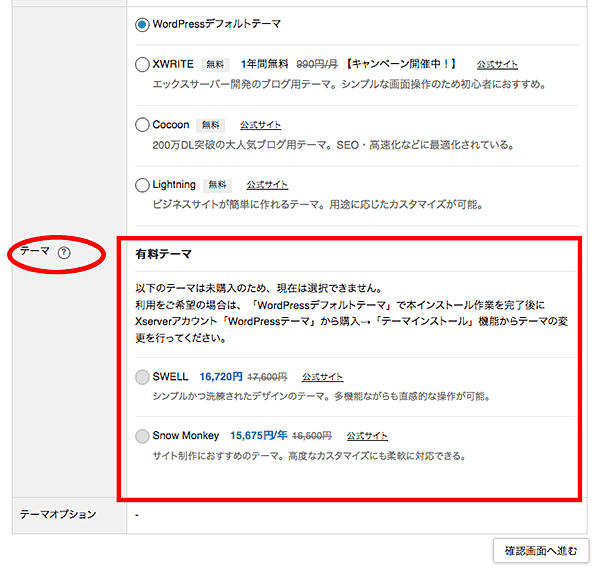Click the struck-through 17,600円 price
Image resolution: width=600 pixels, height=578 pixels.
pos(267,377)
